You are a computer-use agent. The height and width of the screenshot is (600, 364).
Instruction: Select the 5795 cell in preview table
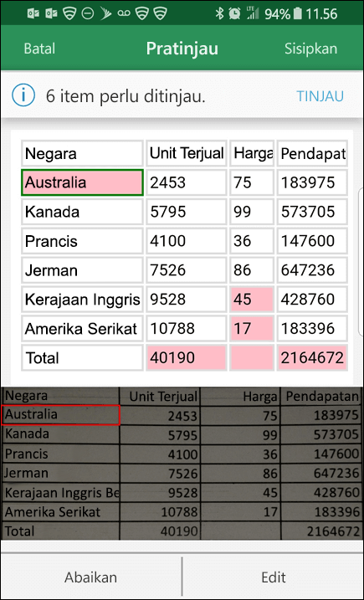click(x=187, y=212)
